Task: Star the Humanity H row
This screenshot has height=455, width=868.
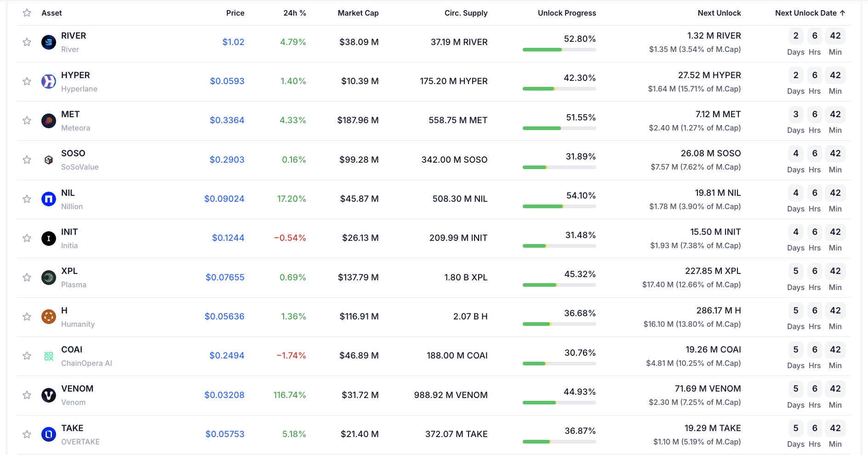Action: (x=27, y=317)
